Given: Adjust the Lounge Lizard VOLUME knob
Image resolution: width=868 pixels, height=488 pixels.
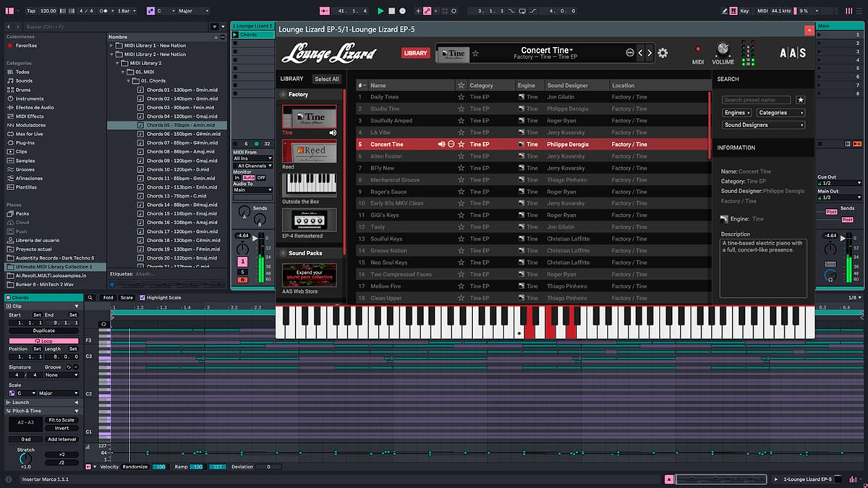Looking at the screenshot, I should pyautogui.click(x=723, y=49).
